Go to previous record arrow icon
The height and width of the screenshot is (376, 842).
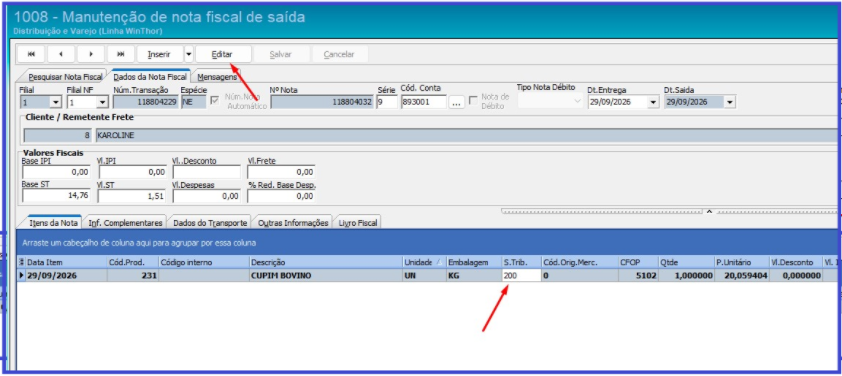tap(61, 54)
